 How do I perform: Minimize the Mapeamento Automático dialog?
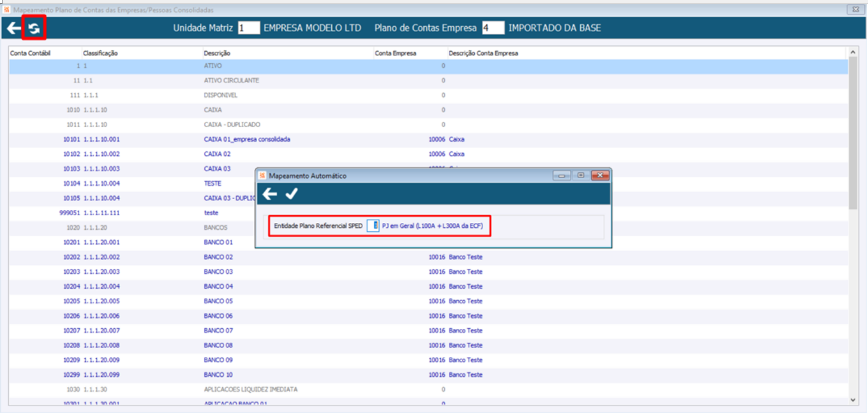562,176
